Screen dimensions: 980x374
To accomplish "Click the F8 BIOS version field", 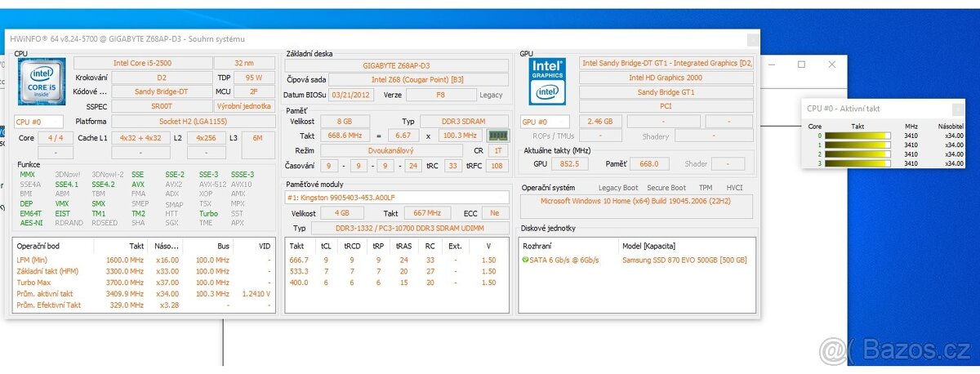I will (440, 95).
